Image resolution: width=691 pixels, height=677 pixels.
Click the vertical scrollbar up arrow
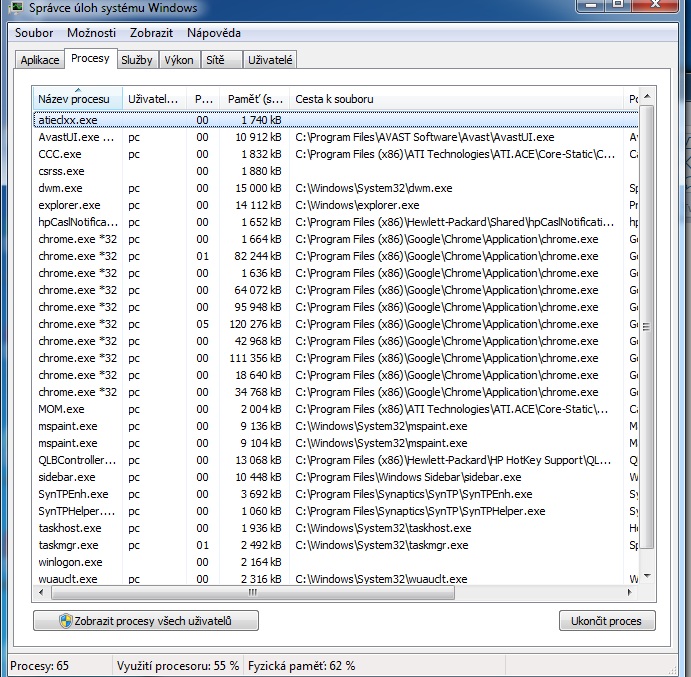(x=647, y=96)
